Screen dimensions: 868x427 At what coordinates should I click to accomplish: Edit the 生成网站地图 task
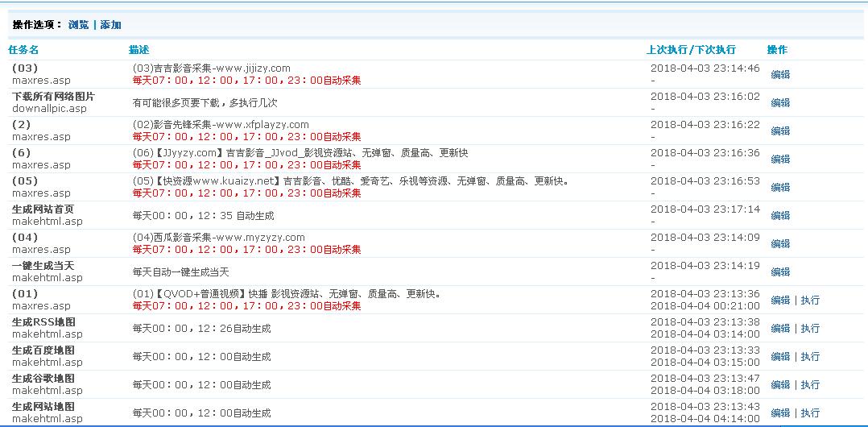click(780, 413)
